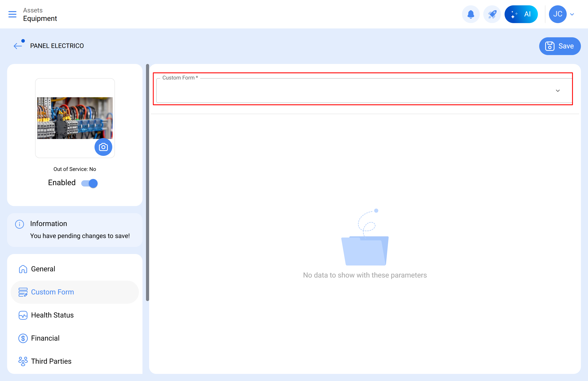Expand the user account chevron

(x=572, y=14)
